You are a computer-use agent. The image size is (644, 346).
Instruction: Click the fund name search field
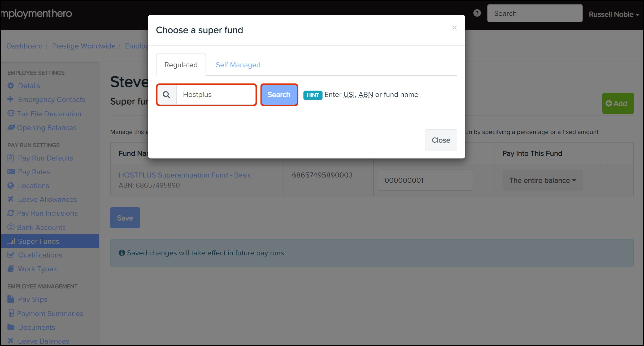tap(216, 95)
